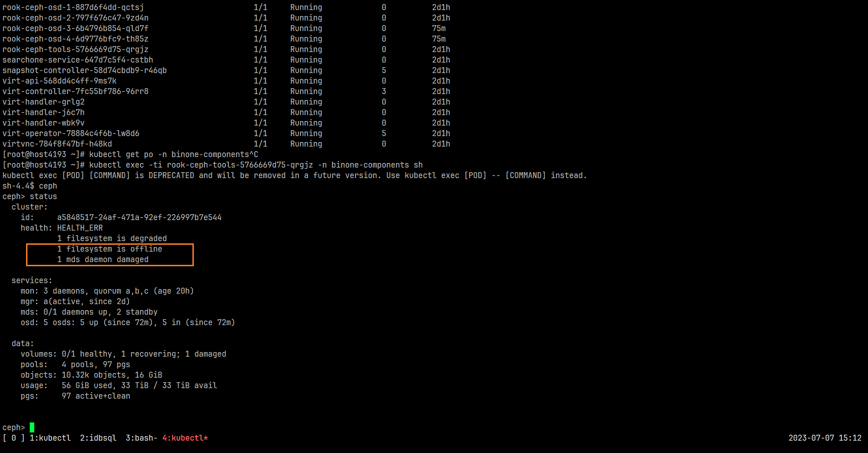
Task: Click pod name rook-ceph-osd-4-6d9776bfc9-th85z
Action: pos(75,39)
